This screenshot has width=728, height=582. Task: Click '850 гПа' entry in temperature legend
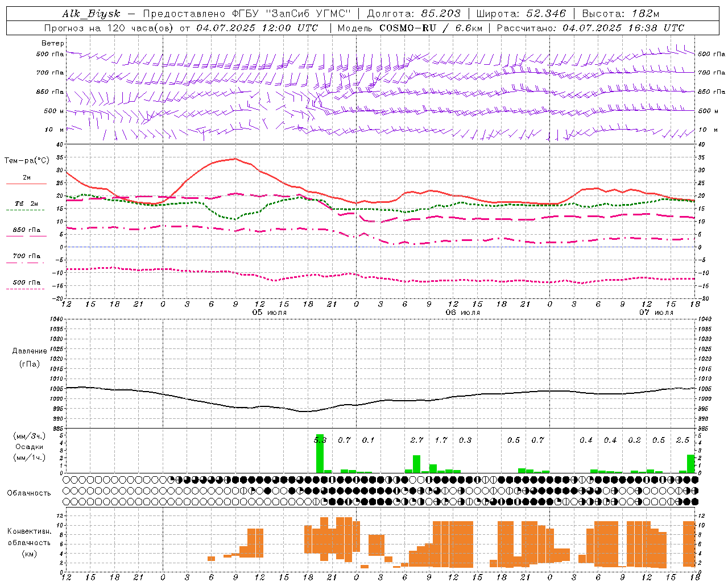[27, 230]
